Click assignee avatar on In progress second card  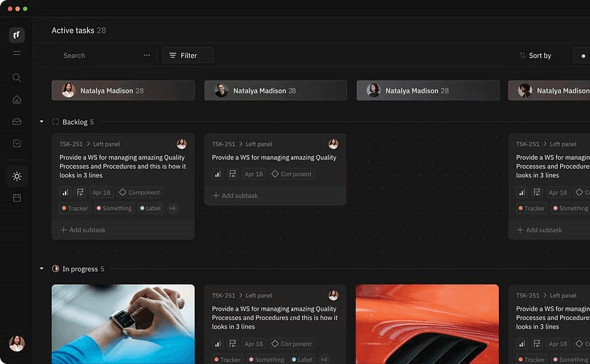pos(333,295)
